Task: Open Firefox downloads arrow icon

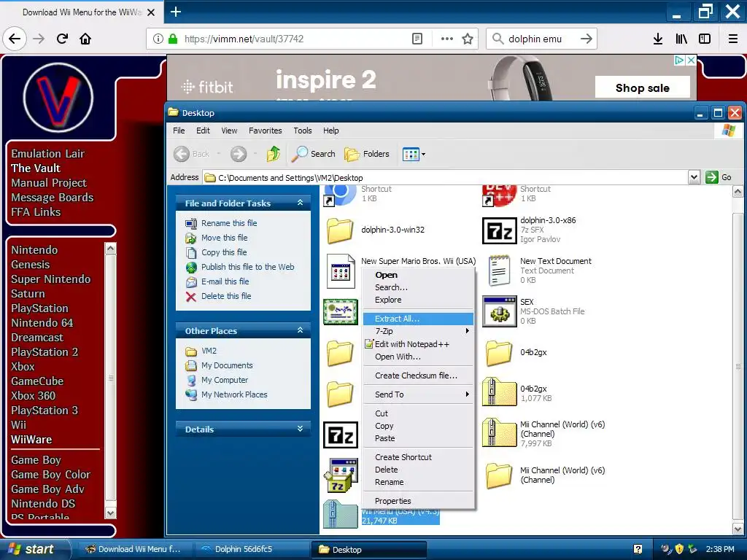Action: tap(658, 39)
